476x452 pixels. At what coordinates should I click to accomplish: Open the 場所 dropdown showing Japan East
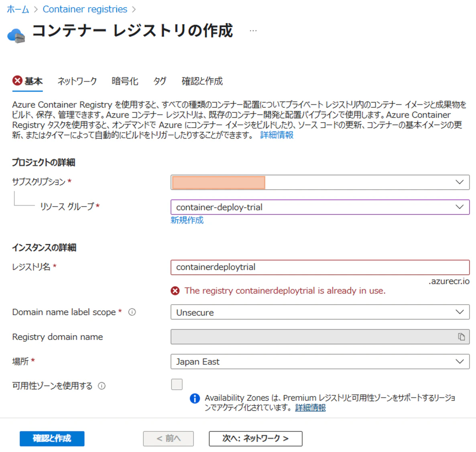(320, 362)
